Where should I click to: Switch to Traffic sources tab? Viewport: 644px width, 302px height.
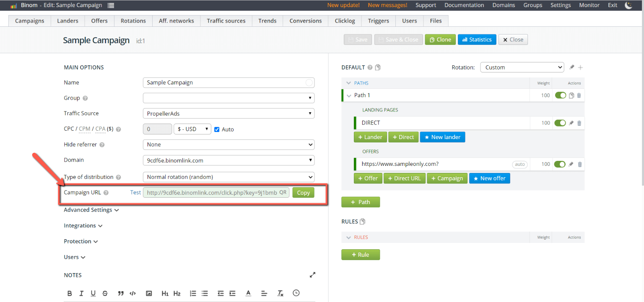pyautogui.click(x=226, y=21)
